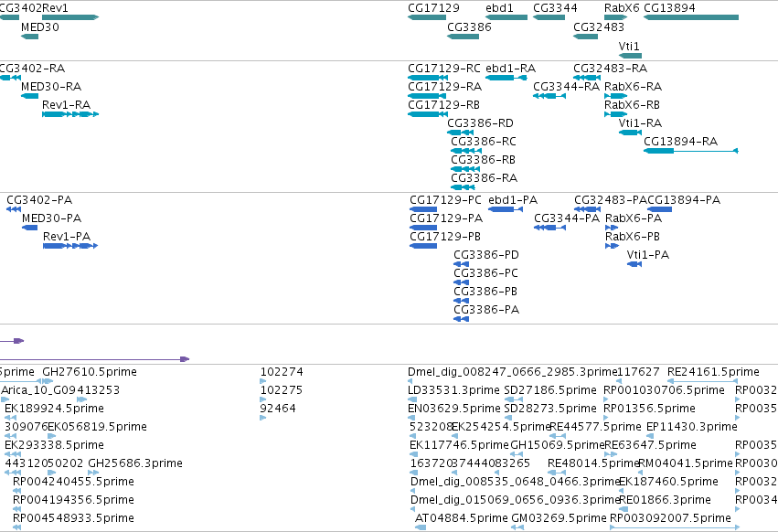The height and width of the screenshot is (532, 778).
Task: Click the LD33531.3prime EST label
Action: coord(453,390)
